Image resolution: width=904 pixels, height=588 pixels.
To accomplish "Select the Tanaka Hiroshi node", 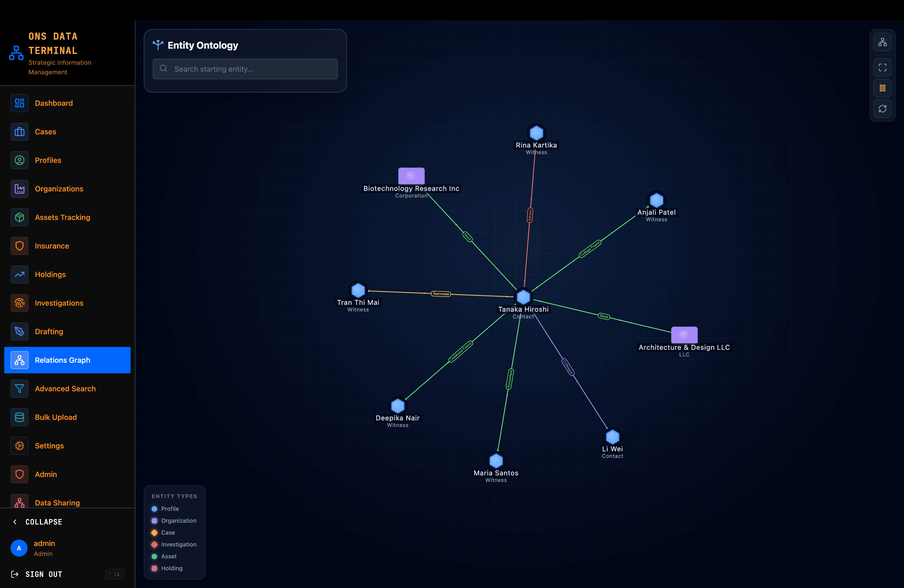I will (523, 297).
